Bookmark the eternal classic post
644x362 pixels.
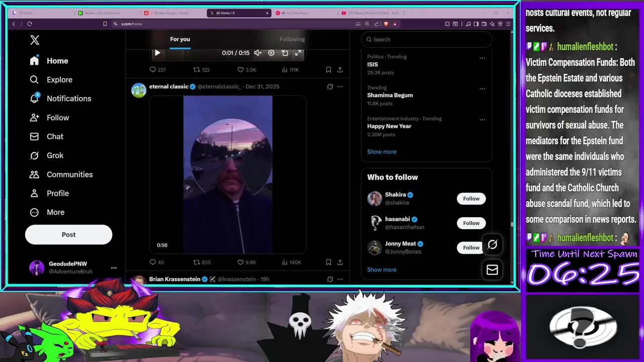click(x=328, y=262)
